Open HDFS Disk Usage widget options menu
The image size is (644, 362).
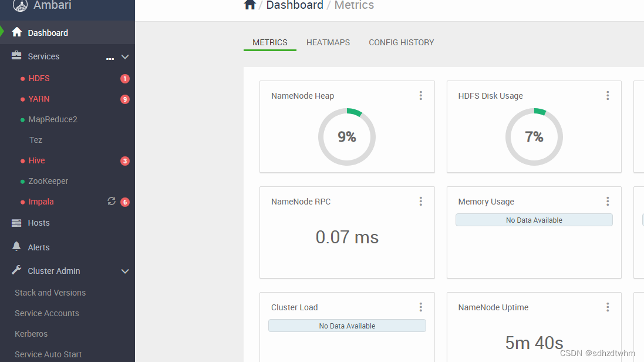point(608,95)
